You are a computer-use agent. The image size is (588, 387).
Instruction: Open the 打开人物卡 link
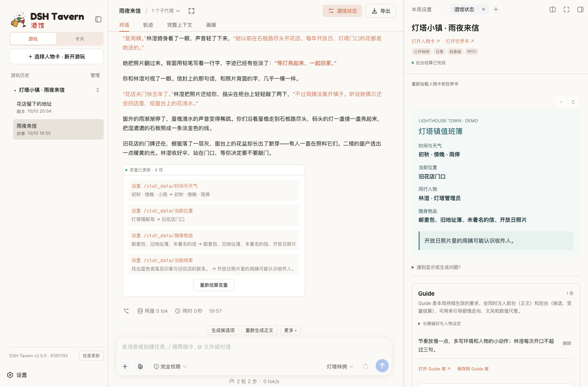click(426, 41)
